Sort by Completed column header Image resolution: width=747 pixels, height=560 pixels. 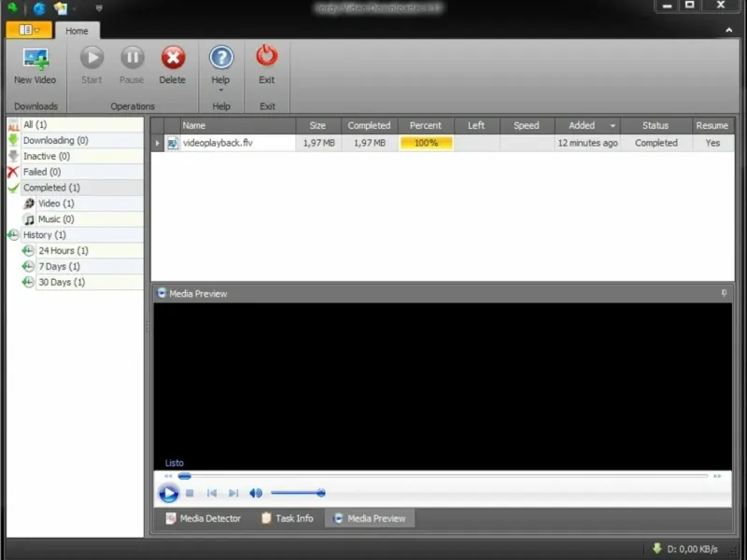(369, 126)
